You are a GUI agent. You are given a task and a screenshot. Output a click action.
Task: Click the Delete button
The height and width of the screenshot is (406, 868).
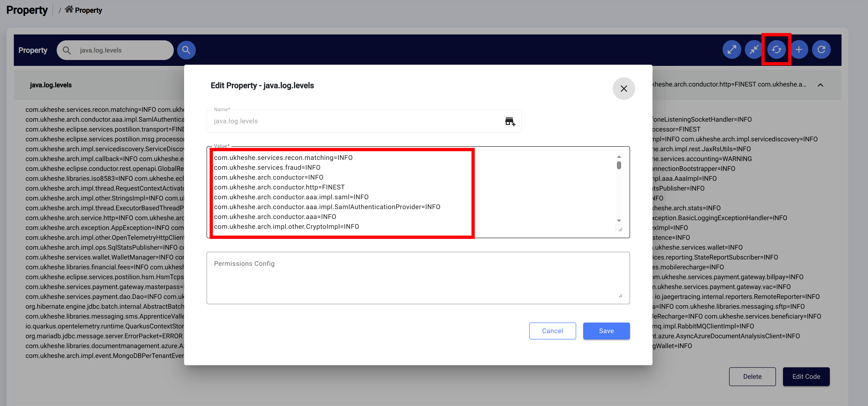coord(752,376)
